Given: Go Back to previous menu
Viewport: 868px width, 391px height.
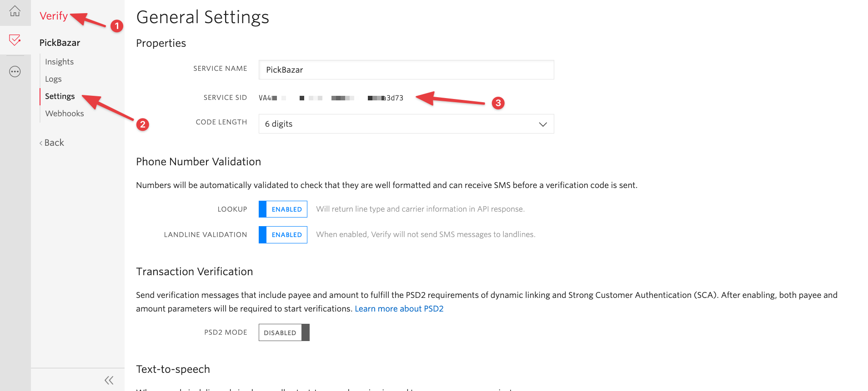Looking at the screenshot, I should pyautogui.click(x=51, y=143).
